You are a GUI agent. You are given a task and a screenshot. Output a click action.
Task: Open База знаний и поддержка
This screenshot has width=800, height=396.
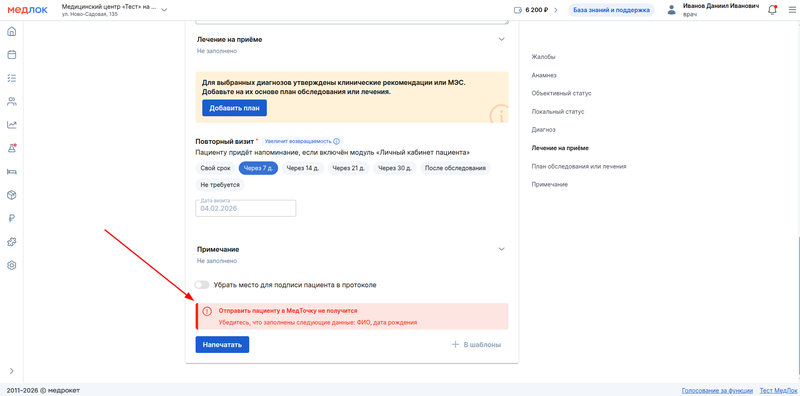(x=611, y=10)
